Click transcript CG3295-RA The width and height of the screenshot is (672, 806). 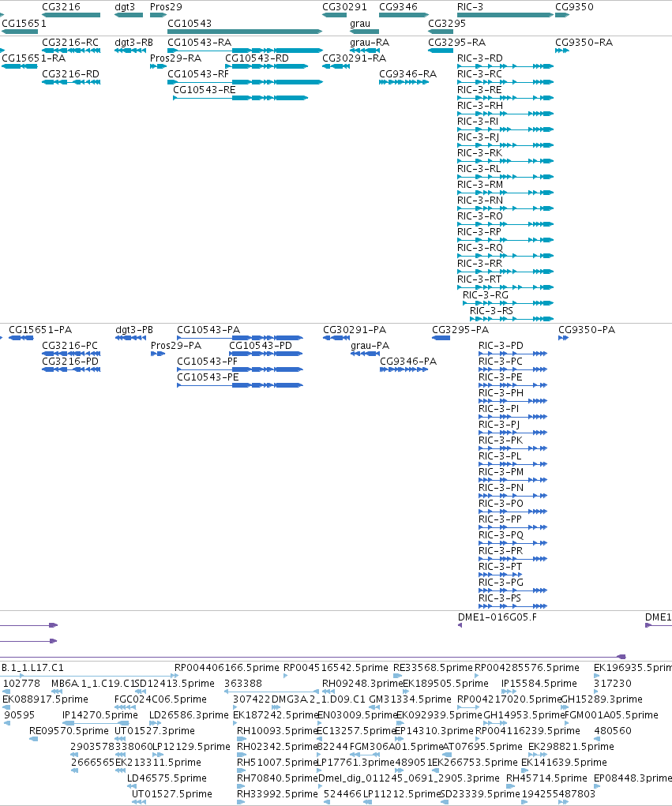457,43
